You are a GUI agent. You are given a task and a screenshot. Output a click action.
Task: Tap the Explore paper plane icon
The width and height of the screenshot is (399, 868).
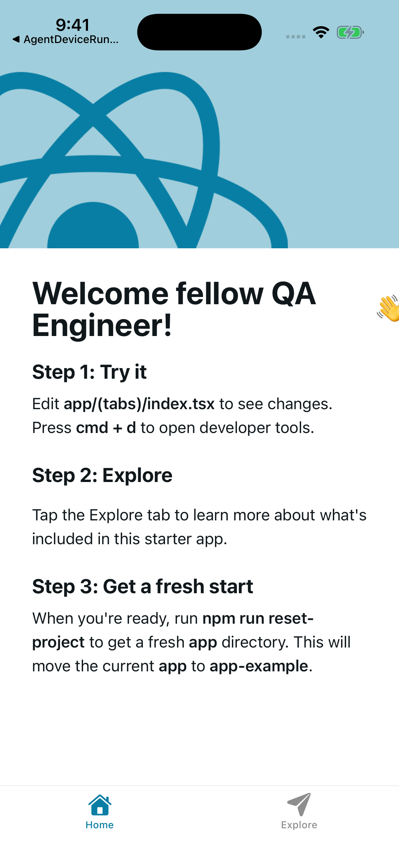(299, 804)
